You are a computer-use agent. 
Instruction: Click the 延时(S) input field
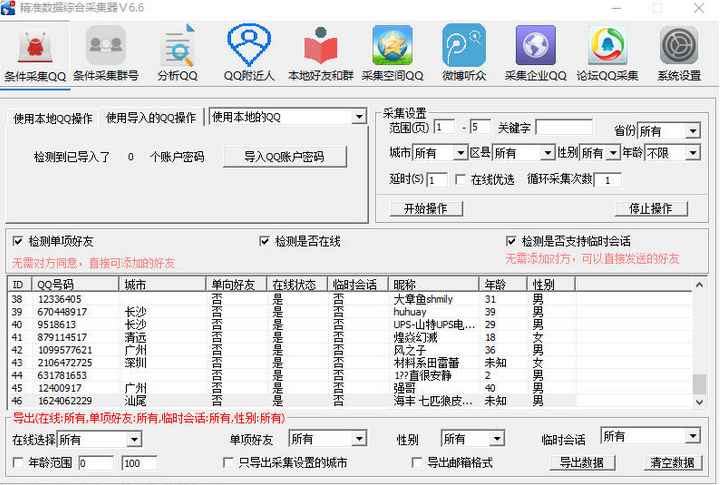coord(437,180)
